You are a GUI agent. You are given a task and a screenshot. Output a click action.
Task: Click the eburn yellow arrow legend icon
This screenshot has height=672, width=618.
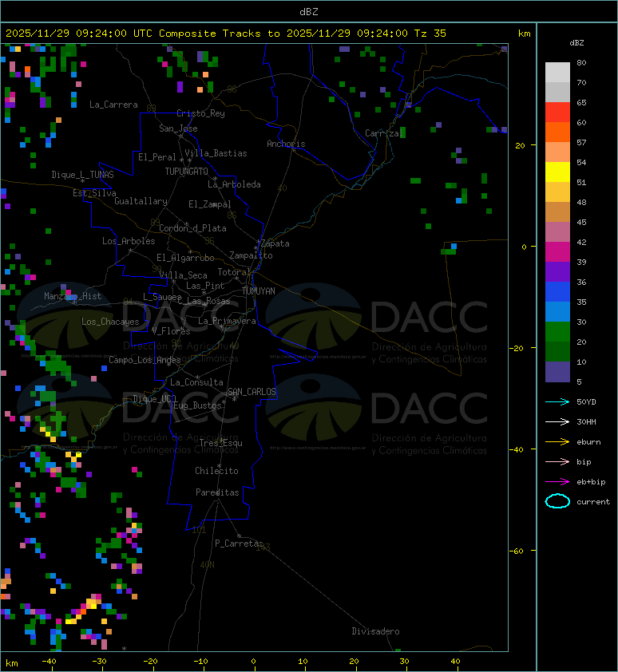tap(557, 442)
